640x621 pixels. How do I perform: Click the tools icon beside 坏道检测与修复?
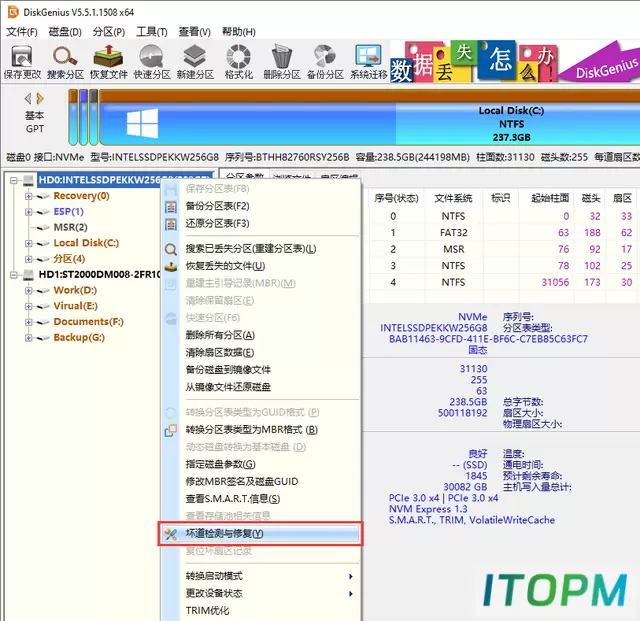[171, 534]
